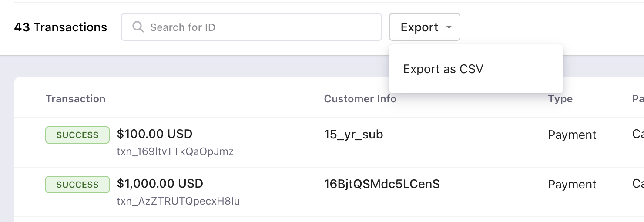The image size is (644, 222).
Task: Click the magnifier icon in the search box
Action: (138, 27)
